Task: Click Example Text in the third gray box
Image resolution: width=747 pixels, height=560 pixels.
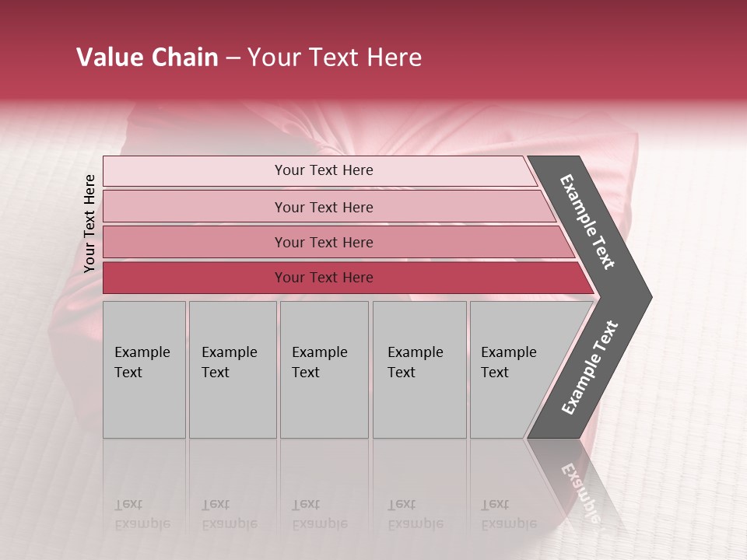Action: click(319, 362)
